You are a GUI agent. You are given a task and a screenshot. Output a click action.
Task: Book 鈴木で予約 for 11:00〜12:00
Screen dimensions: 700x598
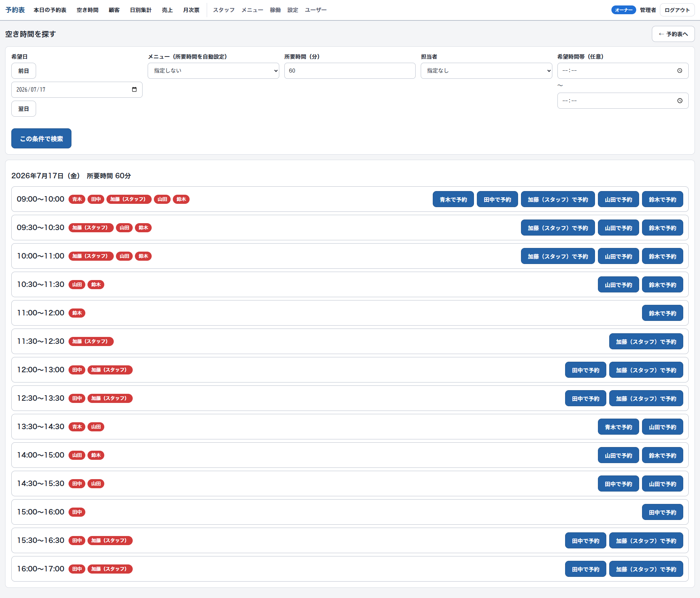tap(662, 313)
